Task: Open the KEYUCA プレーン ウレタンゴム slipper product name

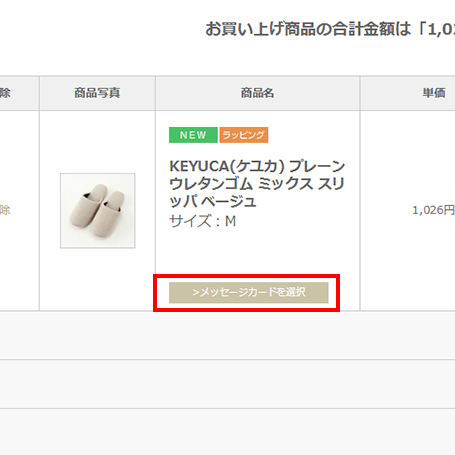Action: pos(257,183)
